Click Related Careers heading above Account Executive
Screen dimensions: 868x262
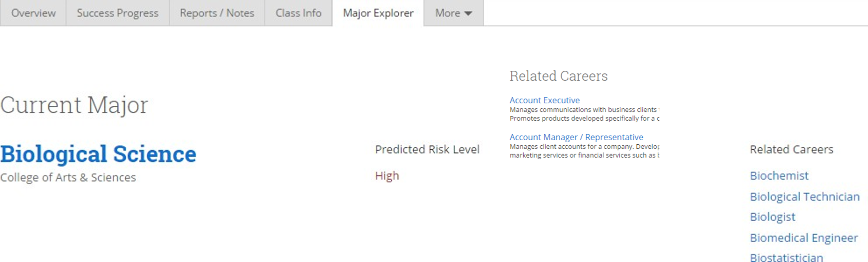[558, 76]
